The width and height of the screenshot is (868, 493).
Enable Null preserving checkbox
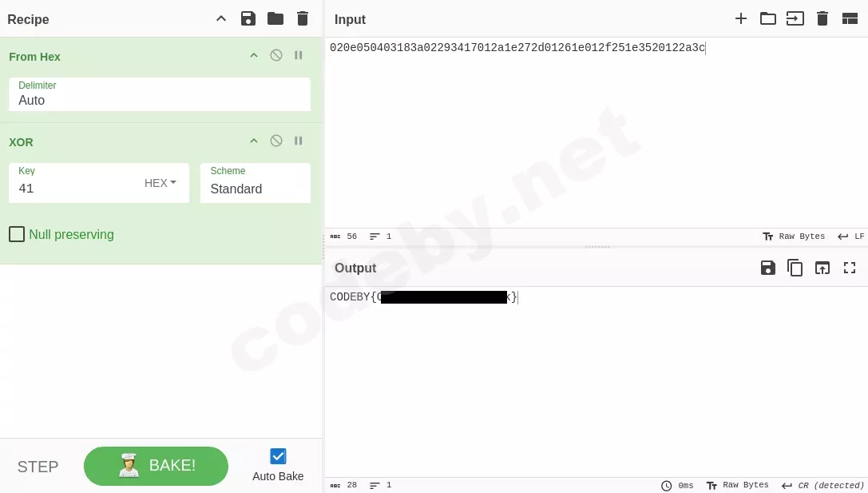(17, 234)
